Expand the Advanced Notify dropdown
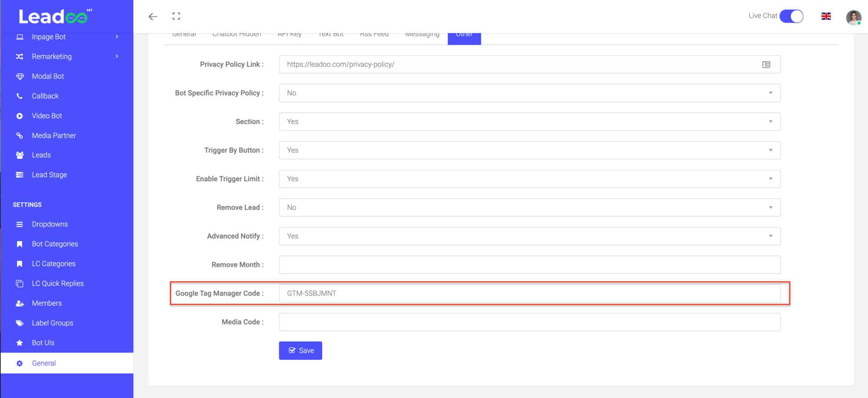The width and height of the screenshot is (868, 398). 771,236
